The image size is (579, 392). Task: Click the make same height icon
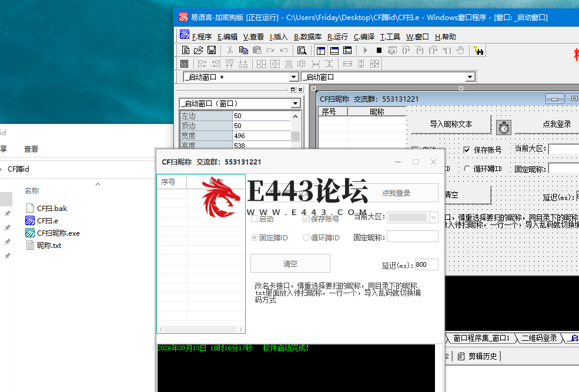coord(361,64)
